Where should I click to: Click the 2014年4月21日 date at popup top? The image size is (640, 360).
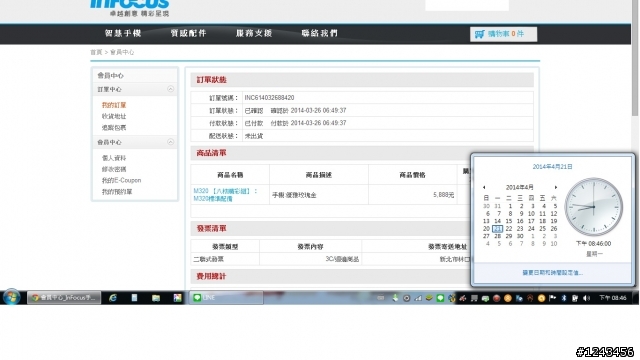point(552,167)
